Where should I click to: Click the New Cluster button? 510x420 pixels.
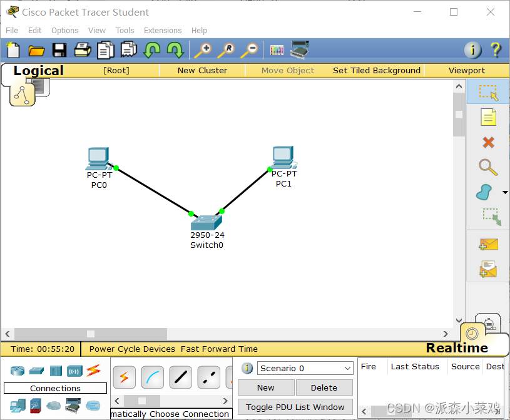202,70
